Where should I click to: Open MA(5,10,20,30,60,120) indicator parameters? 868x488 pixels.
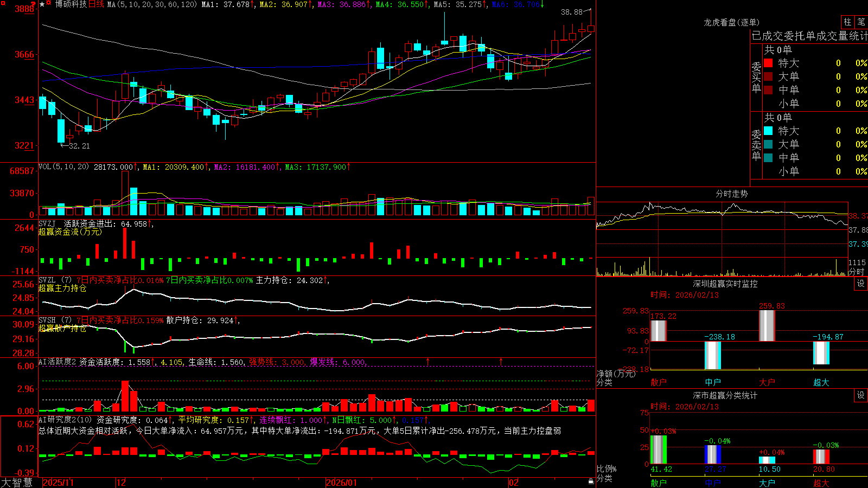click(x=152, y=4)
